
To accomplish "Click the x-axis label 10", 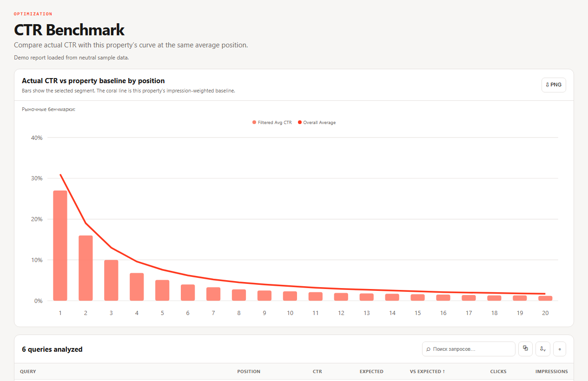I will (x=290, y=313).
